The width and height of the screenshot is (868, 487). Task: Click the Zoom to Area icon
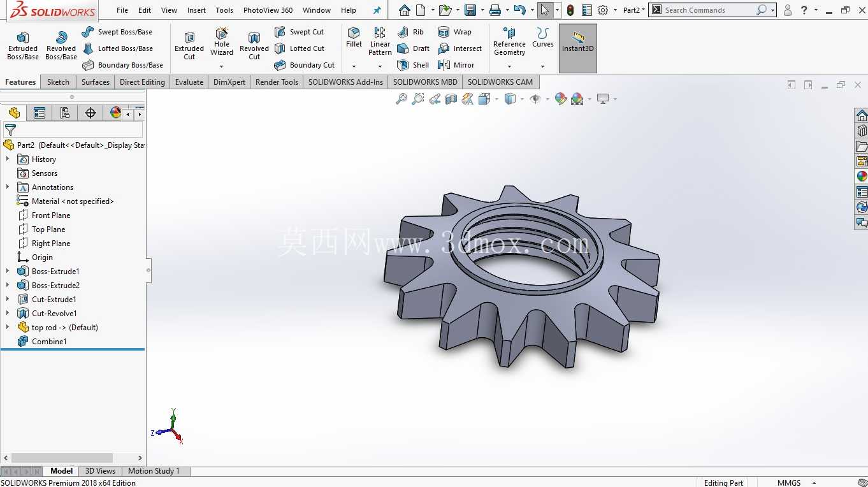coord(418,99)
